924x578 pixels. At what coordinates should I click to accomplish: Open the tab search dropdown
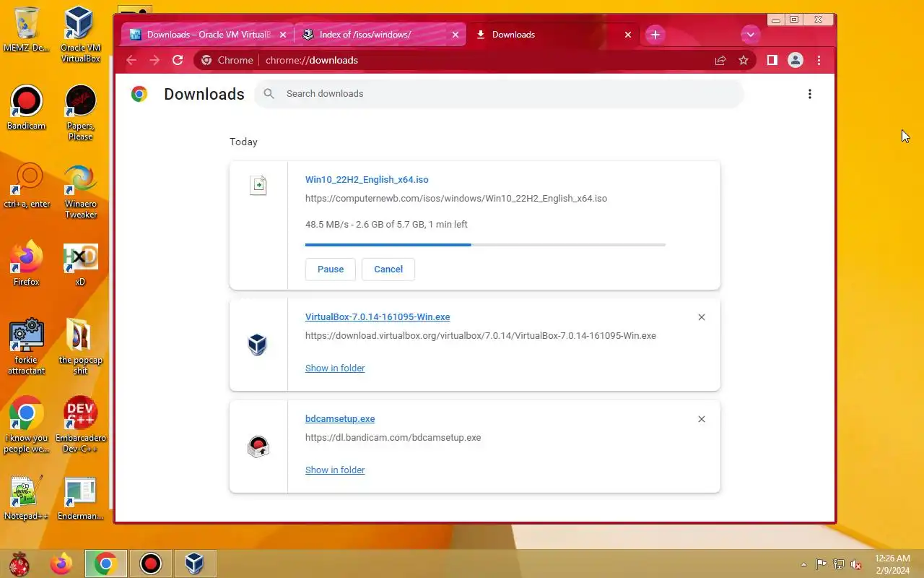coord(750,34)
